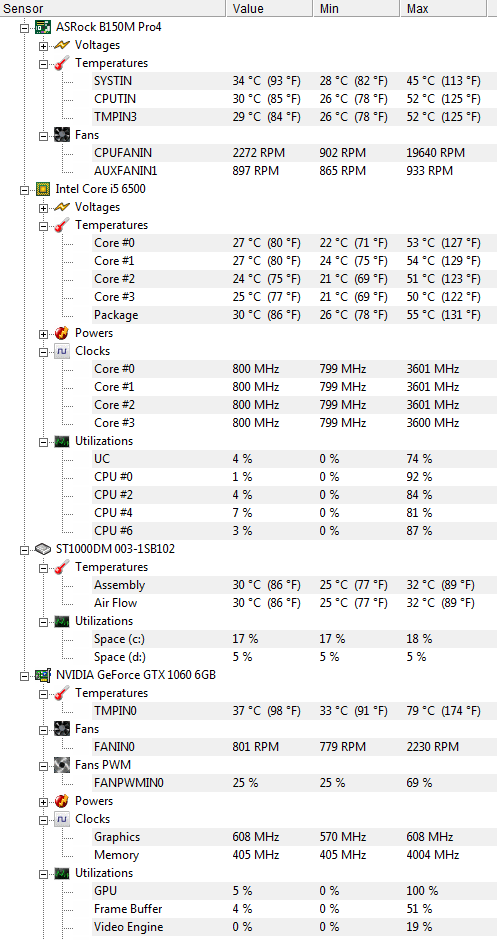Click the ST1000DM hard drive icon
Screen dimensions: 497x940
[42, 549]
